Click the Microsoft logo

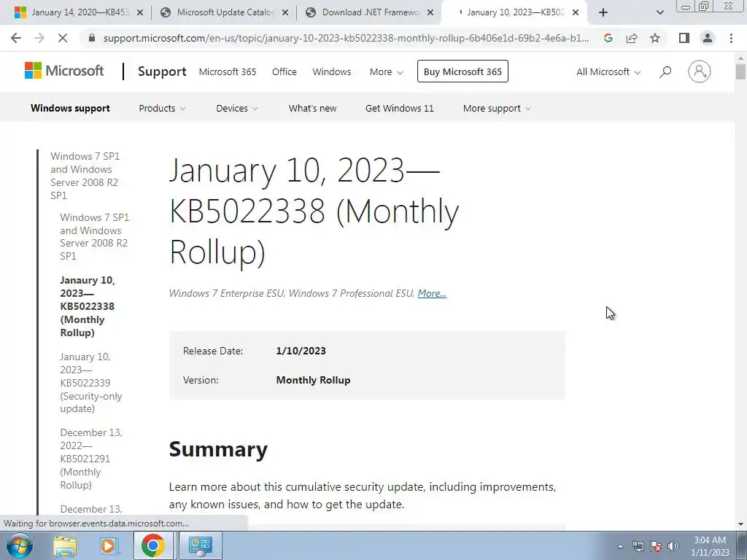tap(64, 71)
